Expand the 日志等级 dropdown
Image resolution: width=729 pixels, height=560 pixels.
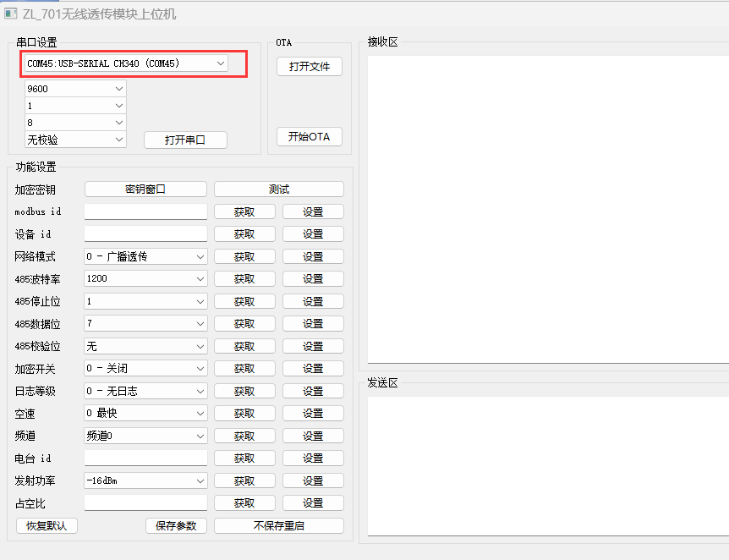click(x=145, y=391)
